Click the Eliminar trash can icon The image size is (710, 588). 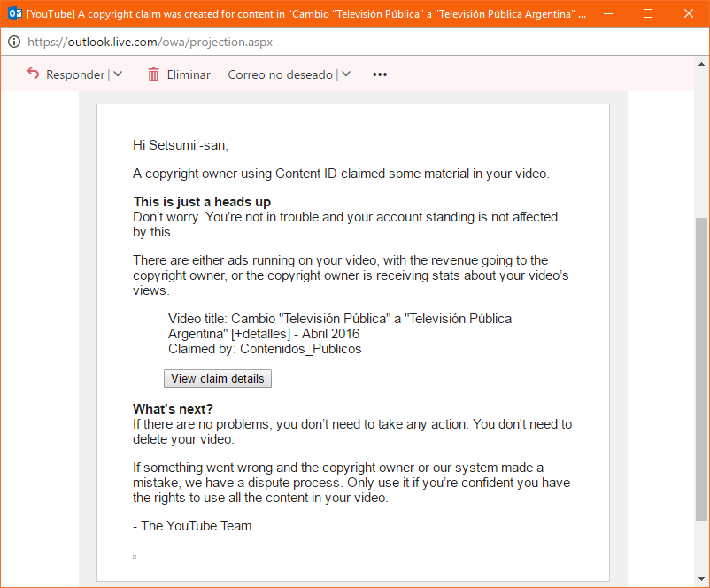tap(153, 73)
